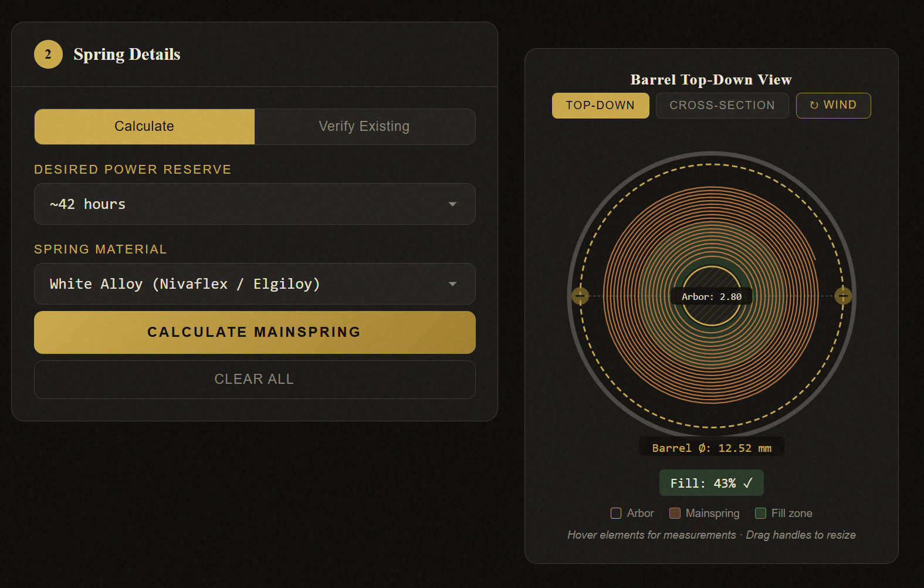Switch to the Verify Existing tab

pyautogui.click(x=364, y=126)
